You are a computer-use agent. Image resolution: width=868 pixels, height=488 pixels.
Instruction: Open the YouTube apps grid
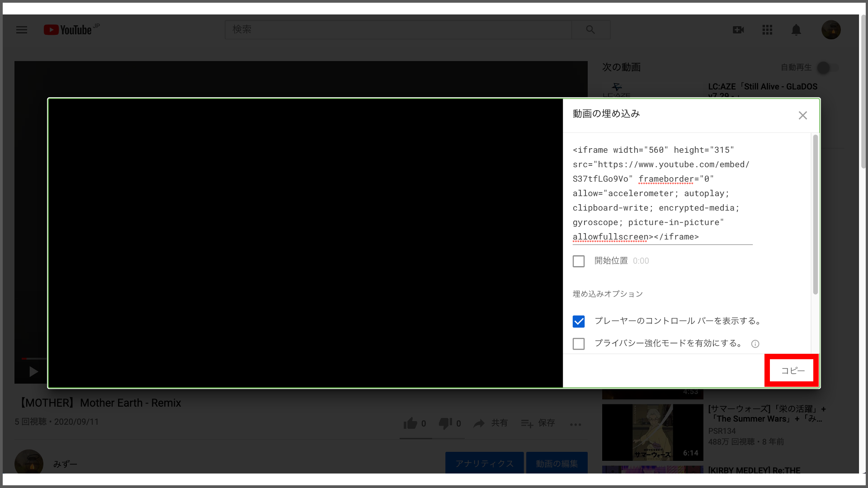pos(767,30)
